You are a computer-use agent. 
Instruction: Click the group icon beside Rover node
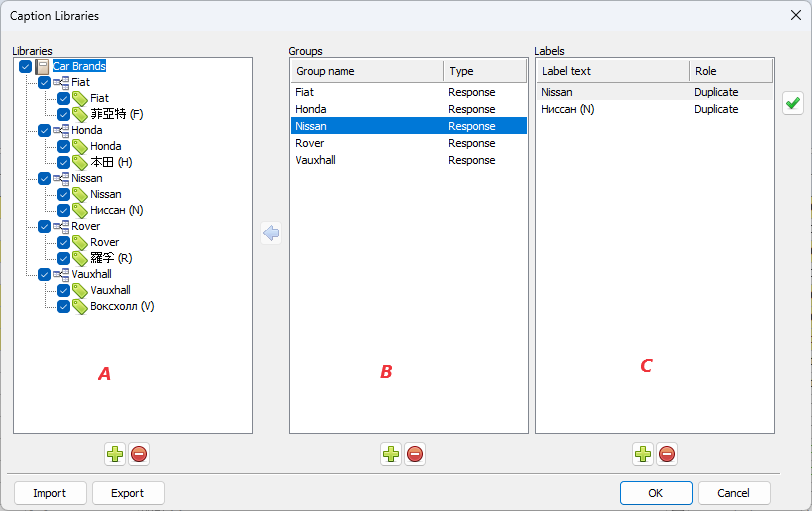[x=61, y=226]
